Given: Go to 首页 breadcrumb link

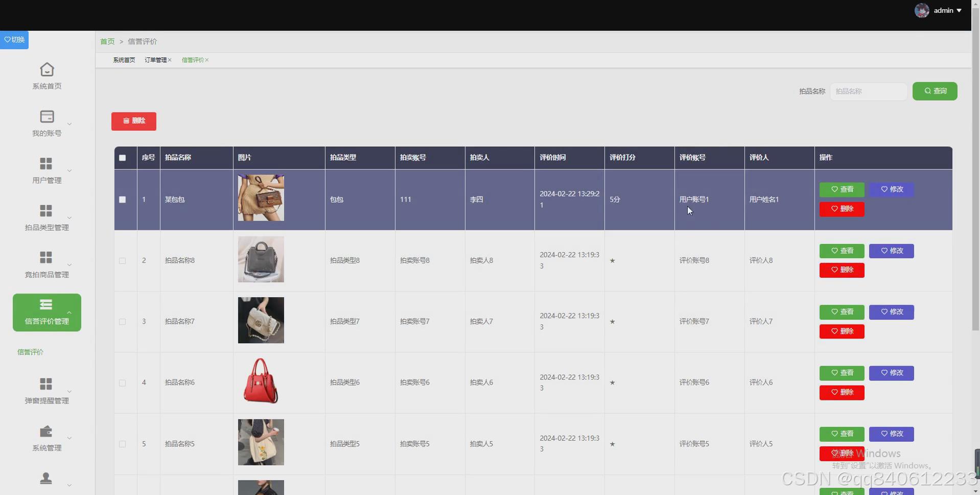Looking at the screenshot, I should 107,41.
